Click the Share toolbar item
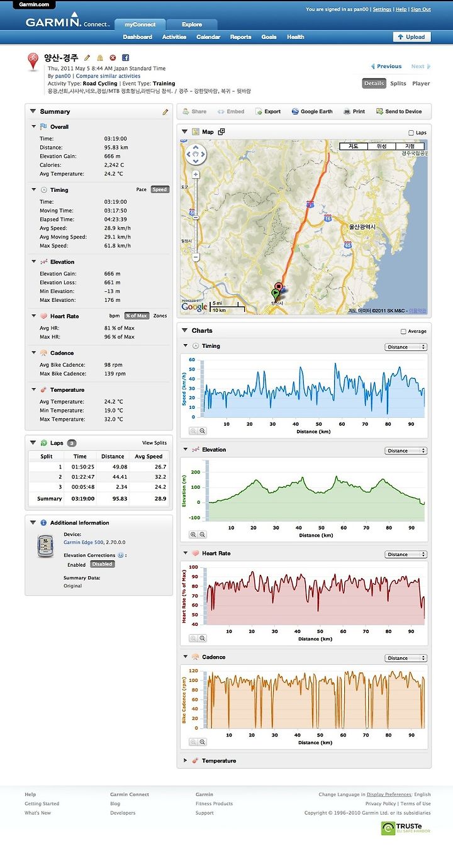Viewport: 453px width, 868px height. point(194,111)
